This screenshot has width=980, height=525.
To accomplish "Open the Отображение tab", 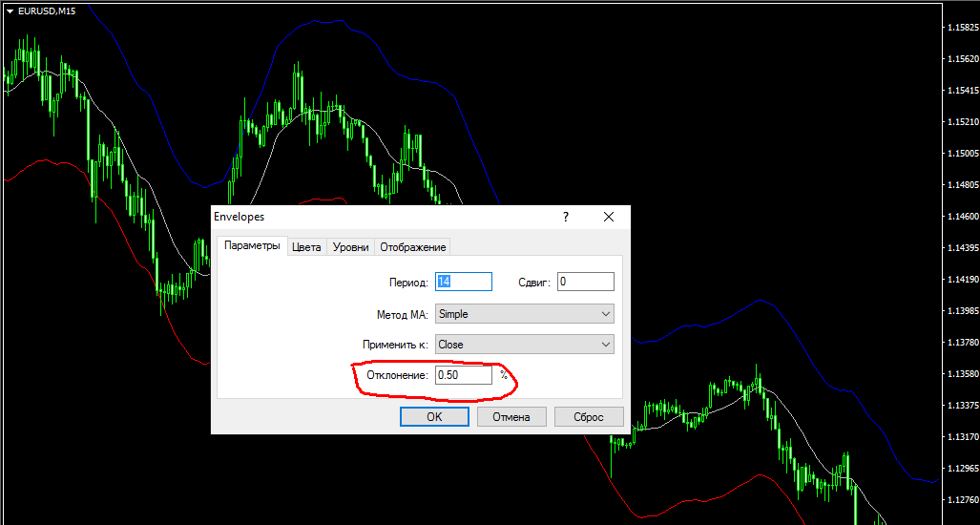I will (412, 247).
